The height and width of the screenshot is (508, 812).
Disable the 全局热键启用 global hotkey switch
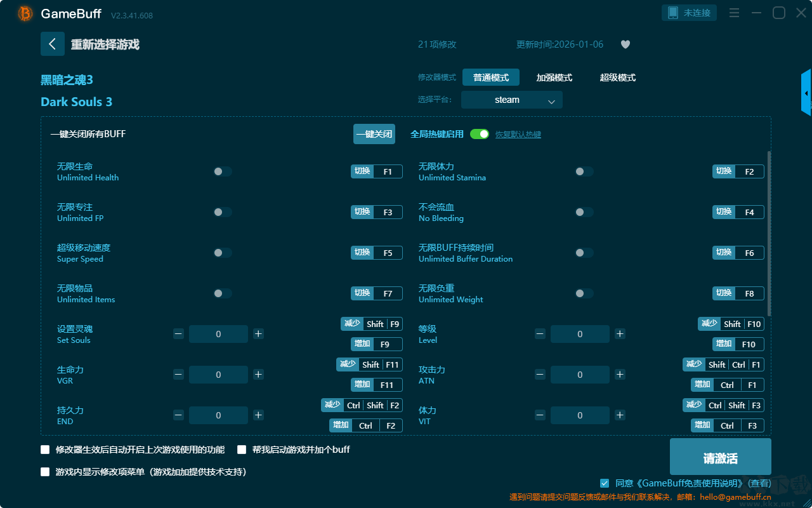point(480,134)
